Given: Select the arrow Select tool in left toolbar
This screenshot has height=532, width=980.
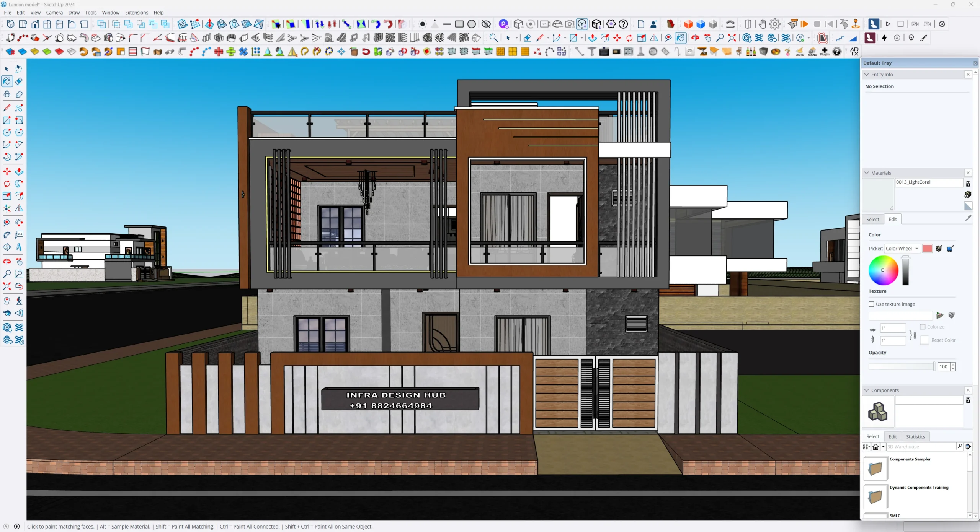Looking at the screenshot, I should (7, 69).
